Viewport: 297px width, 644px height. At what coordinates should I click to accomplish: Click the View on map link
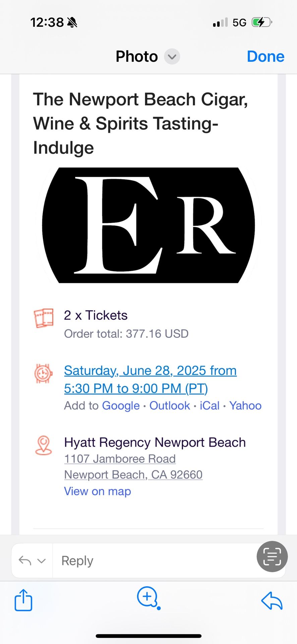(98, 491)
